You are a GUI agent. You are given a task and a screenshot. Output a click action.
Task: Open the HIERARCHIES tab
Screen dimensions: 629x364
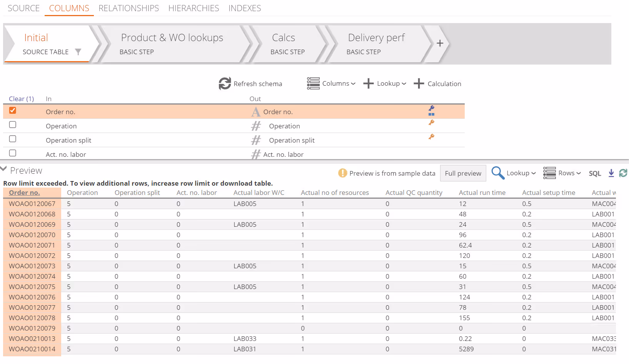click(x=194, y=8)
